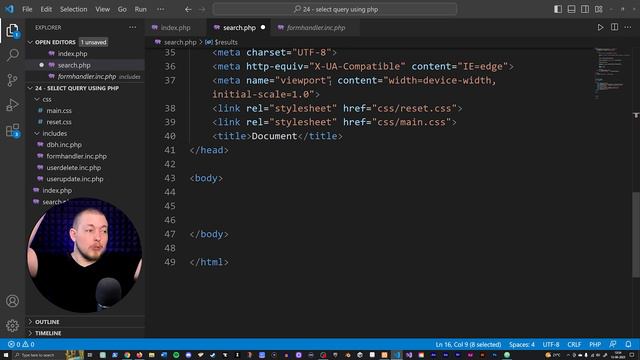Click the command center search box
640x360 pixels.
tap(335, 9)
